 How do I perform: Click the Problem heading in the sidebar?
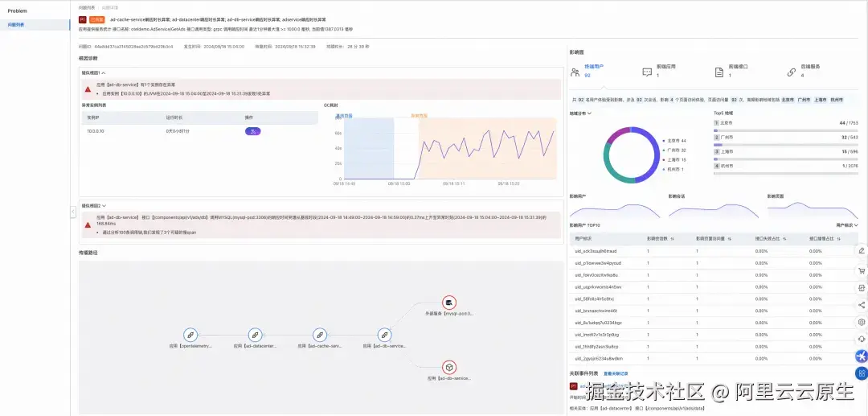tap(18, 11)
